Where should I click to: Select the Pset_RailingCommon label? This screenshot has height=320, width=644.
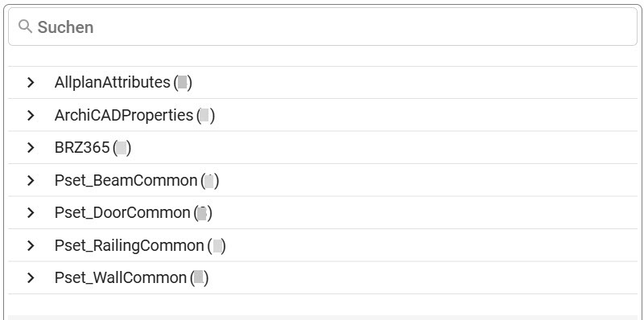click(x=129, y=246)
